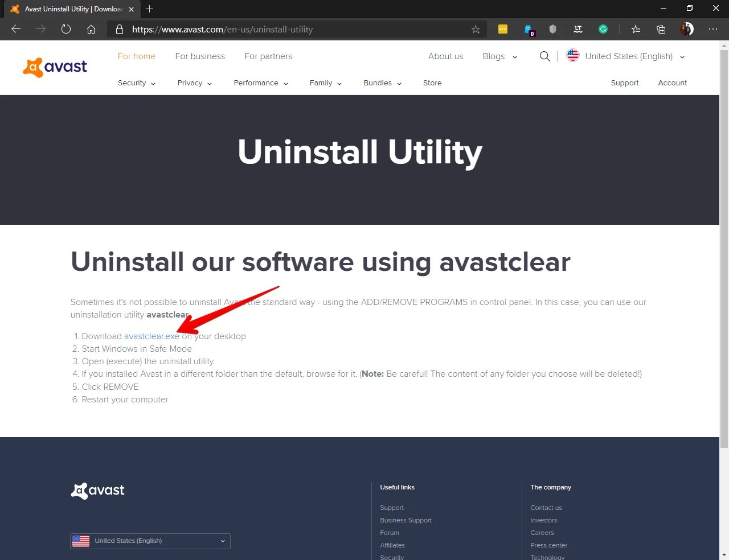Expand the Family menu
Screen dimensions: 729x560
click(326, 83)
